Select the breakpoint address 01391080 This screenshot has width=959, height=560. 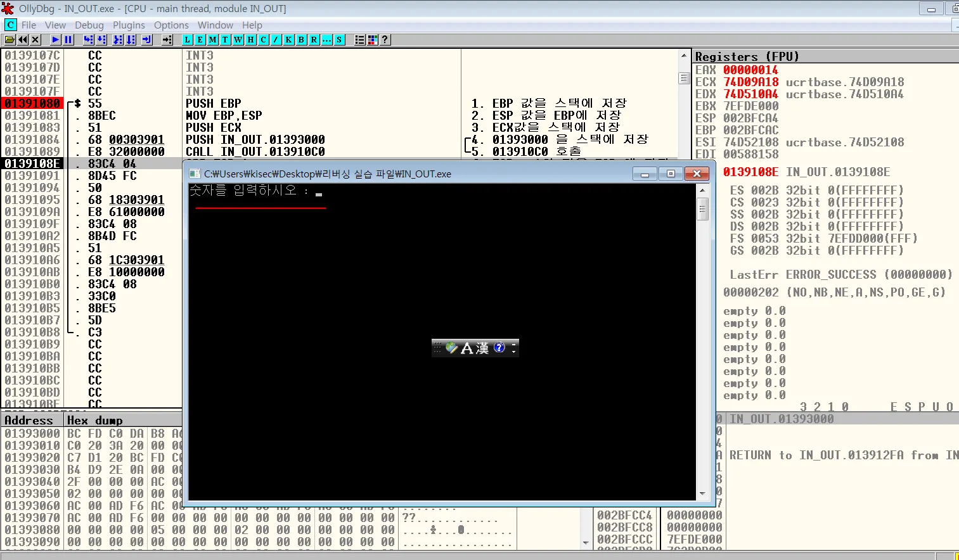tap(32, 103)
